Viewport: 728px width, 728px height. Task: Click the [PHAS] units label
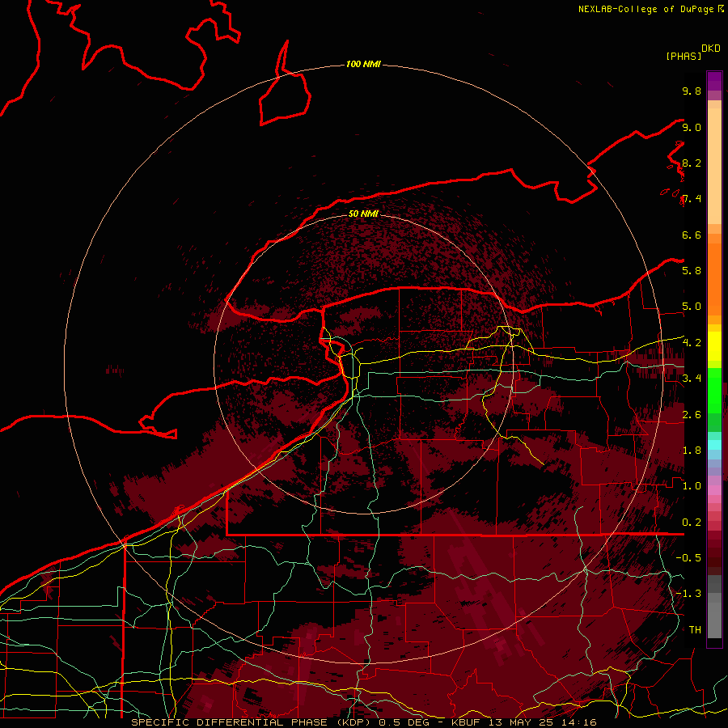[x=684, y=56]
